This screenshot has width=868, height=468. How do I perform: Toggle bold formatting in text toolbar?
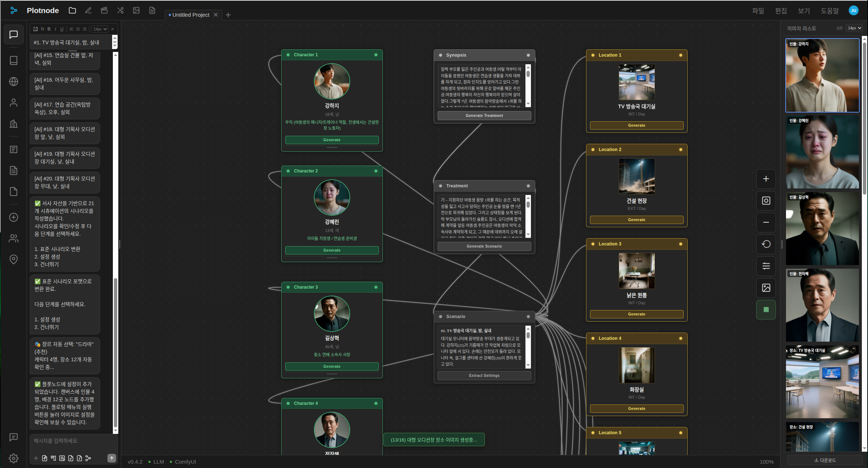tap(49, 29)
